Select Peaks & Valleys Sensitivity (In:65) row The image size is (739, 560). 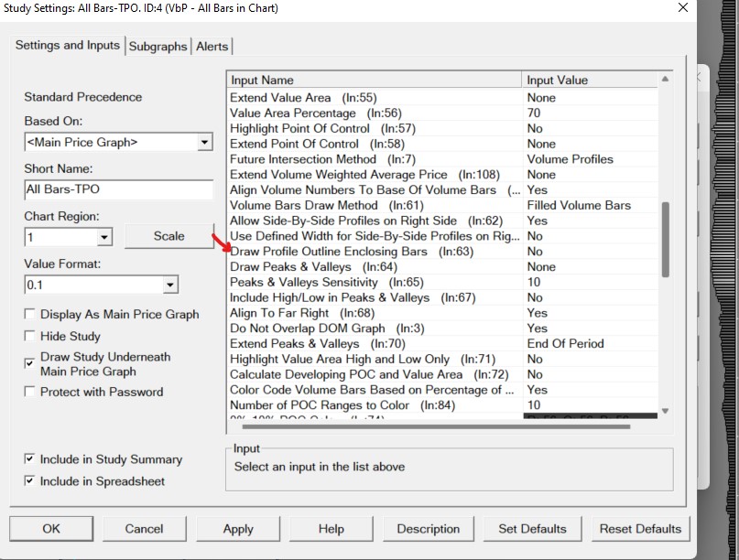443,282
